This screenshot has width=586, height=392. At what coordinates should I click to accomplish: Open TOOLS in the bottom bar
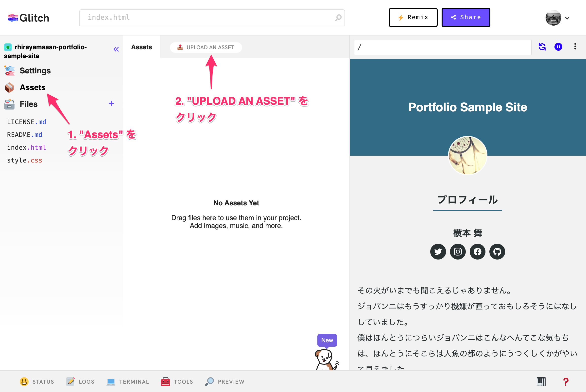(177, 381)
